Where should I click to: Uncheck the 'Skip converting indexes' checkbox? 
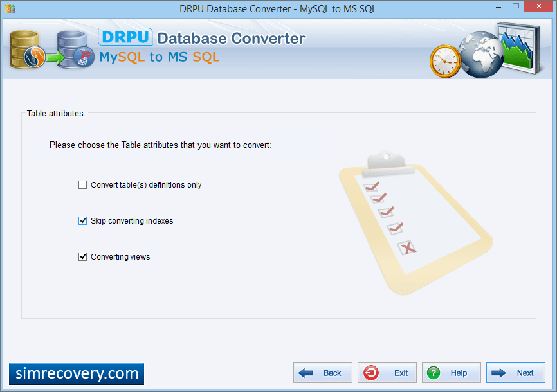coord(82,221)
